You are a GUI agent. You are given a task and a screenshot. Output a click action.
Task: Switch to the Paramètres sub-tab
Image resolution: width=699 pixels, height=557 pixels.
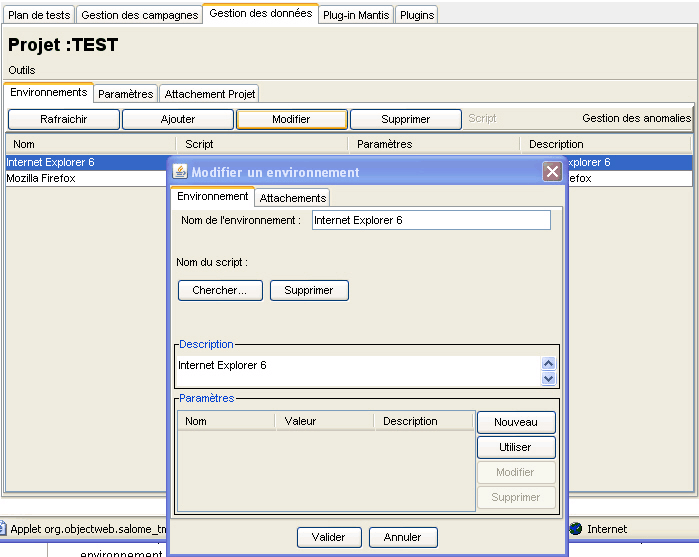(x=126, y=94)
